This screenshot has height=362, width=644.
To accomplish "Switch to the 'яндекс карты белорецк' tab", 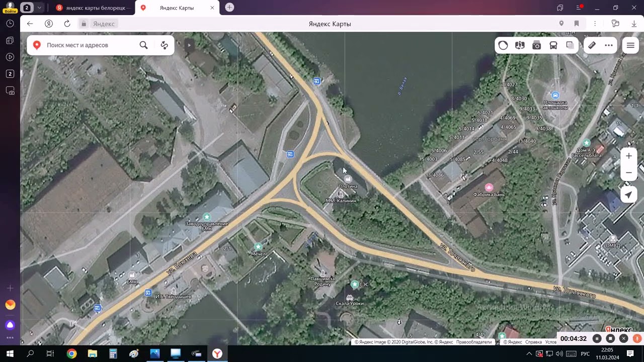I will click(x=93, y=8).
